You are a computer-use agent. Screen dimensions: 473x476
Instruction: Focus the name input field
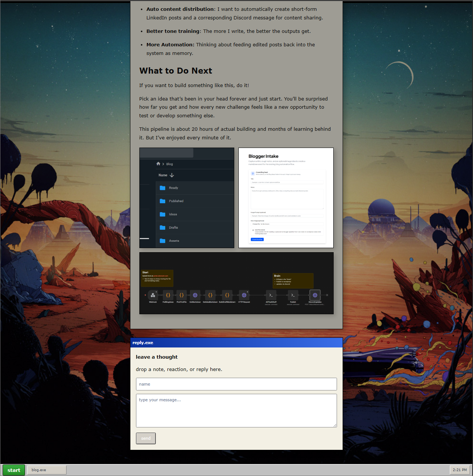pos(236,384)
